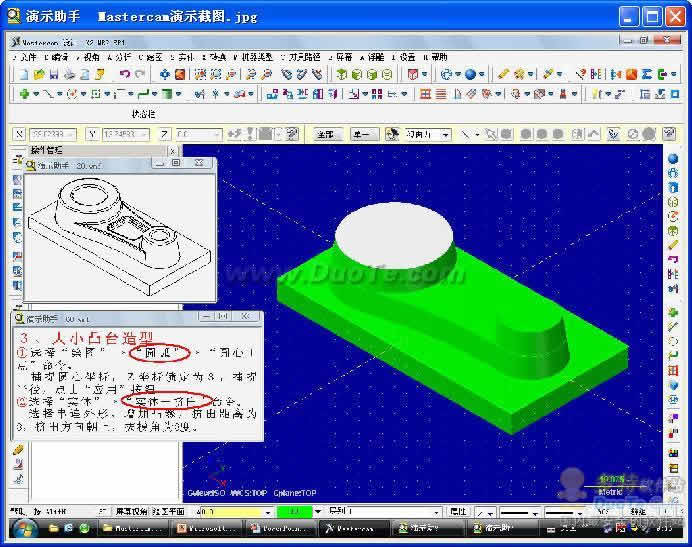Open the dropdown beside the Create Point icon

click(x=36, y=94)
